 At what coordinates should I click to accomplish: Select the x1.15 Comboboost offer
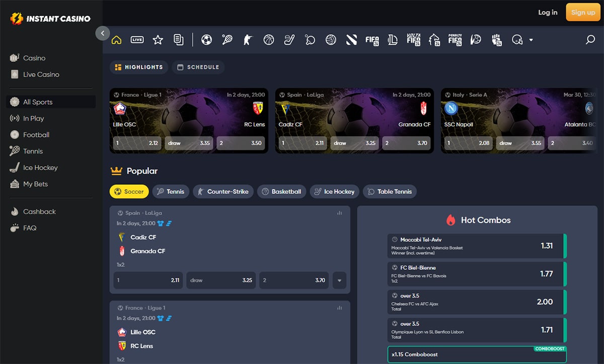[476, 354]
